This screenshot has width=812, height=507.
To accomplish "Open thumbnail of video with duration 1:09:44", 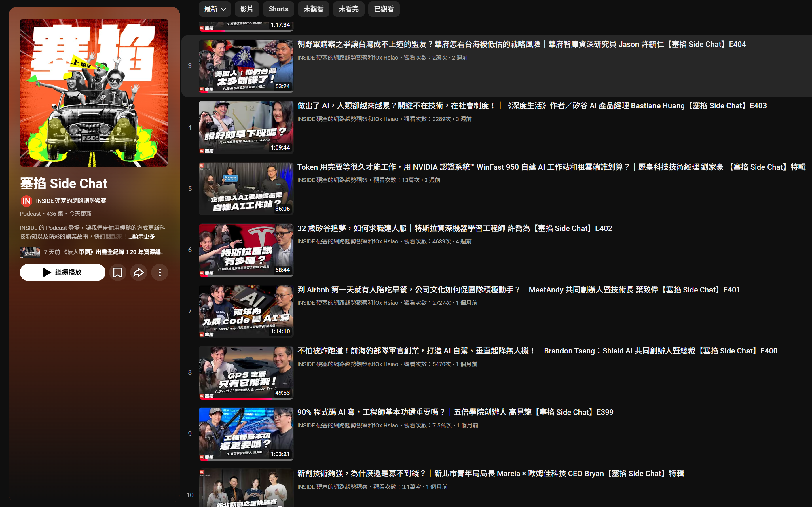I will 246,127.
